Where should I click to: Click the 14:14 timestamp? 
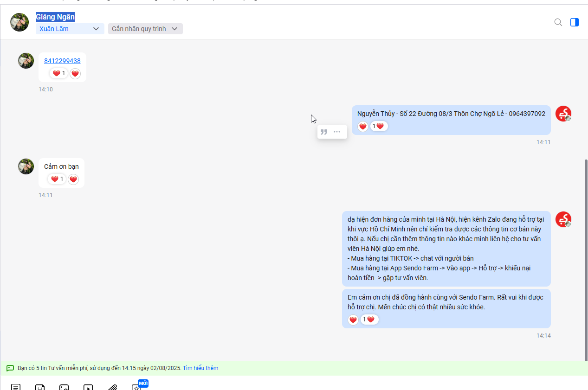pyautogui.click(x=543, y=335)
